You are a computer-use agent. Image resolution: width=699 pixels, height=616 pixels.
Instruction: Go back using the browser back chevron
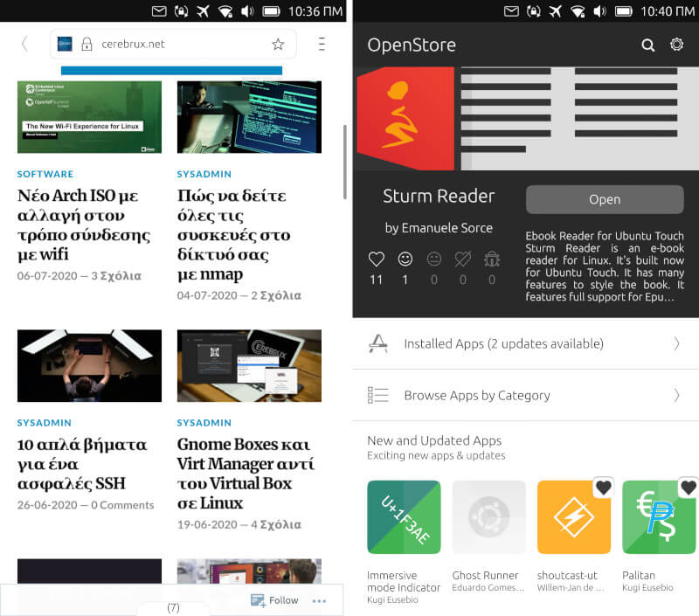click(x=24, y=43)
